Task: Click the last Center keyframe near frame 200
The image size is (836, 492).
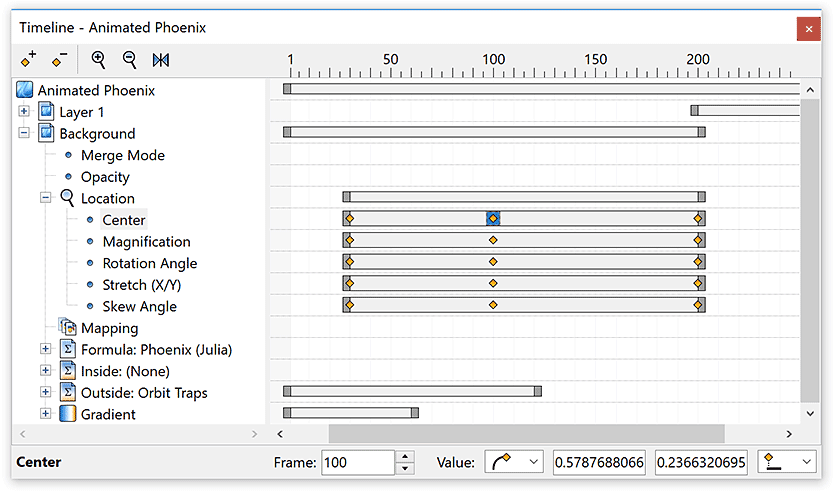Action: pyautogui.click(x=698, y=219)
